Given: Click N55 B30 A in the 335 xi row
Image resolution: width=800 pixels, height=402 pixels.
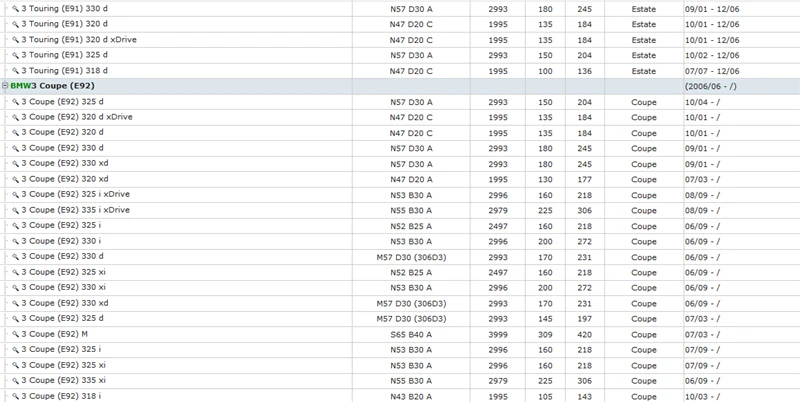Looking at the screenshot, I should pyautogui.click(x=411, y=381).
